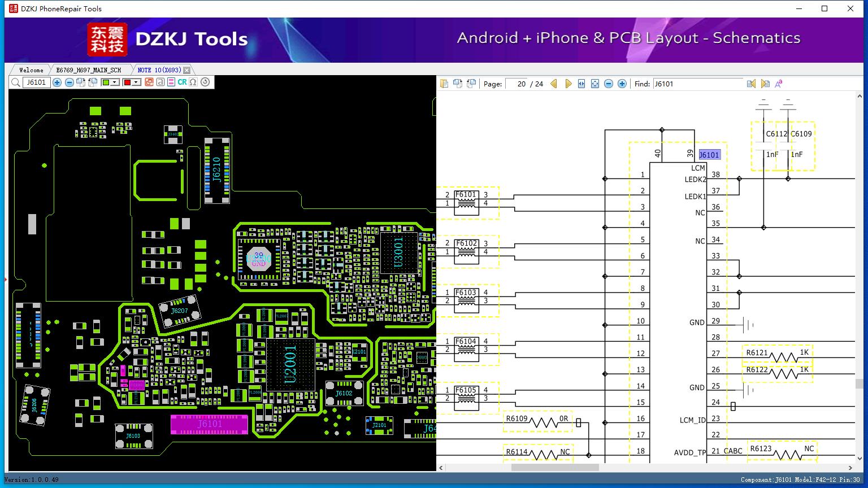
Task: Switch to the E6769_H697_MAIN_SCH tab
Action: point(88,70)
